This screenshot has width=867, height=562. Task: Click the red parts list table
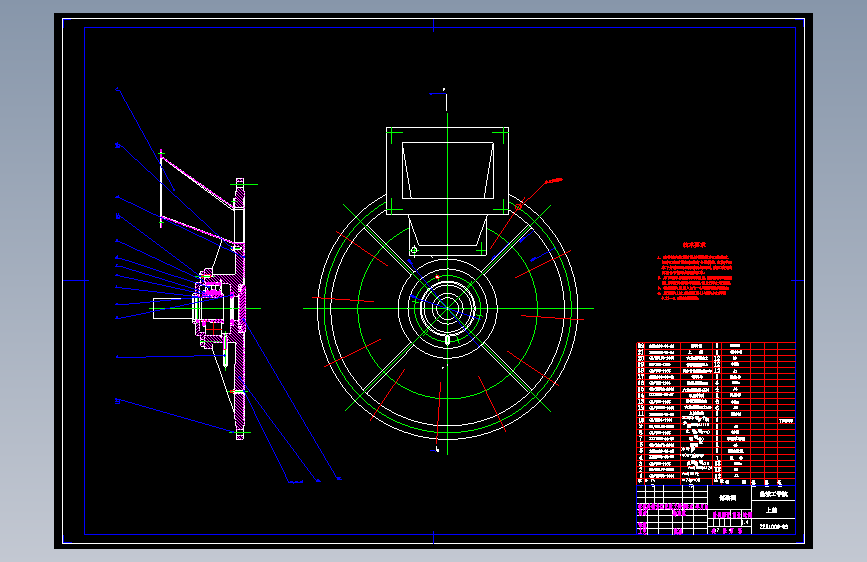point(716,413)
